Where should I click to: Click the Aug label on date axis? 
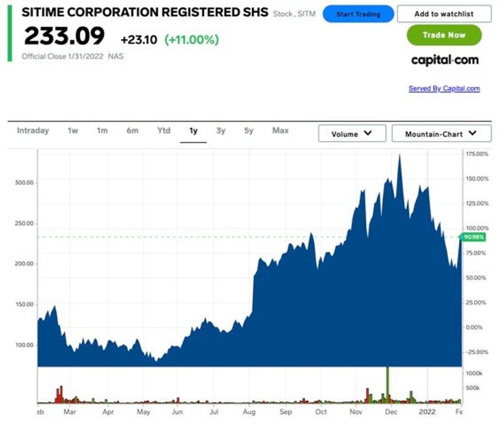[x=249, y=412]
